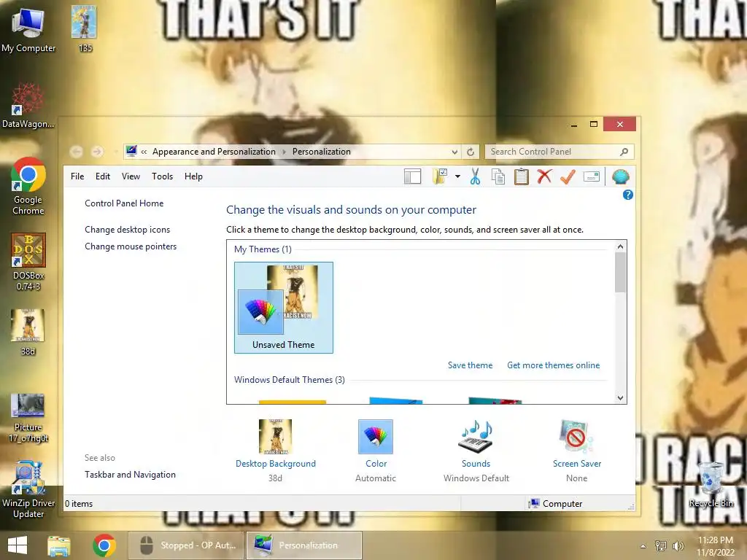Click the Save theme link
Screen dimensions: 747x560
[471, 365]
